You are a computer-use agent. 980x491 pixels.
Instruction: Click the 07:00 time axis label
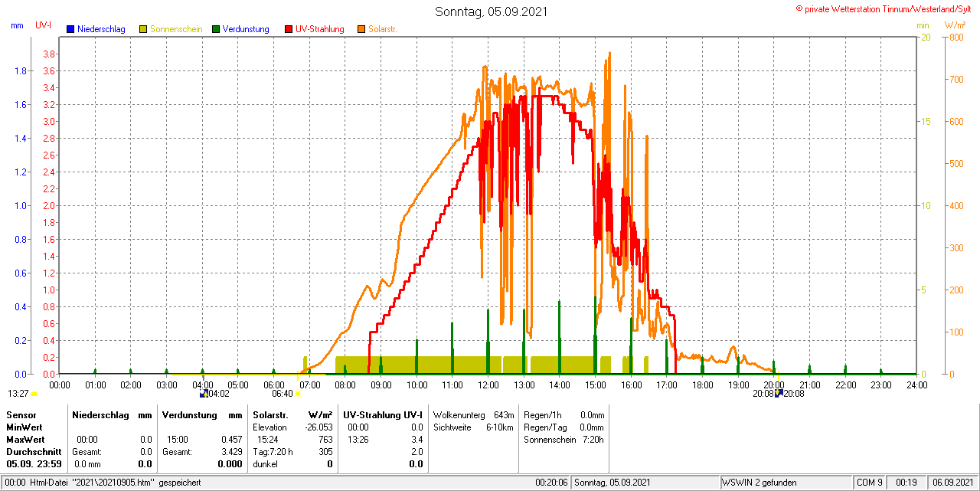click(x=309, y=385)
